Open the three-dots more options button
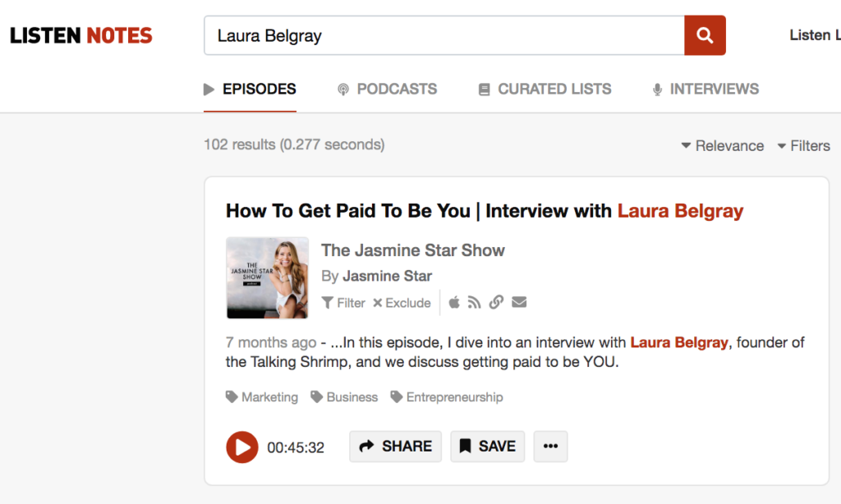 pos(550,447)
